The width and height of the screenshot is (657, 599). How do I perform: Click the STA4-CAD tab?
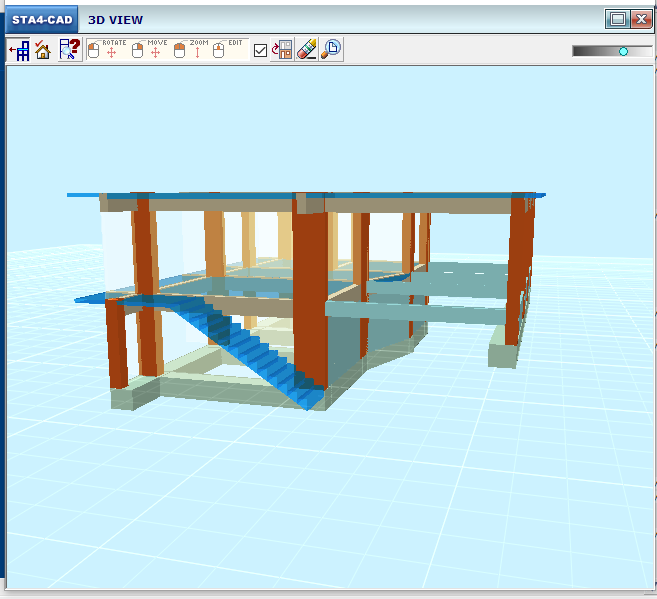click(x=41, y=19)
